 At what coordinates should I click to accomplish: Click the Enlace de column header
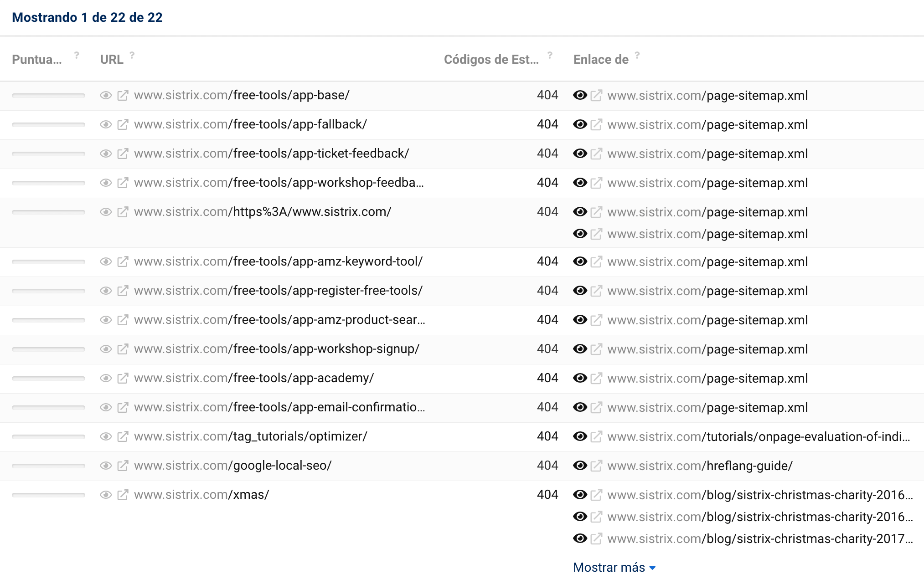coord(601,60)
